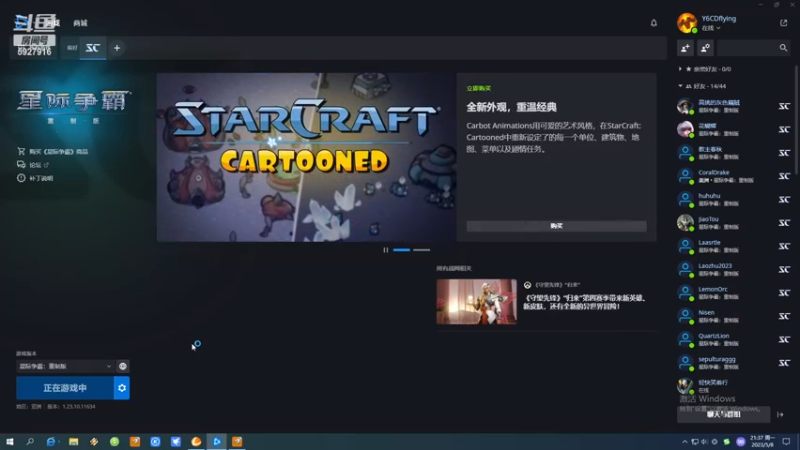Open the friend settings icon beside add friend

(705, 48)
